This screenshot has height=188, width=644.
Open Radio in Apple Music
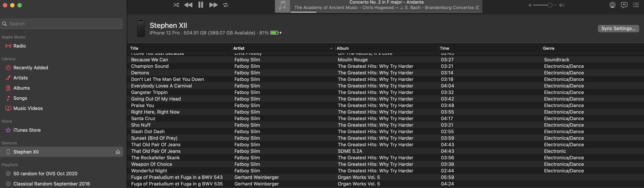tap(19, 46)
